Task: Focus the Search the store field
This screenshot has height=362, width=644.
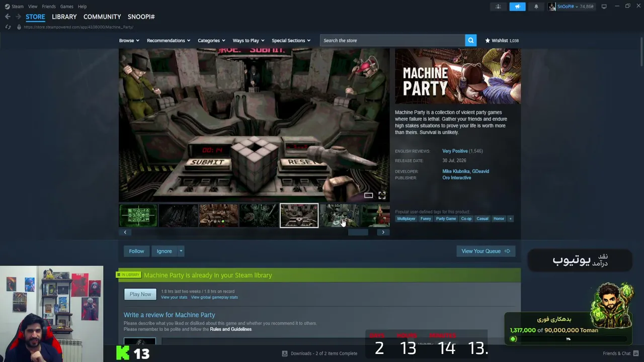Action: coord(393,40)
